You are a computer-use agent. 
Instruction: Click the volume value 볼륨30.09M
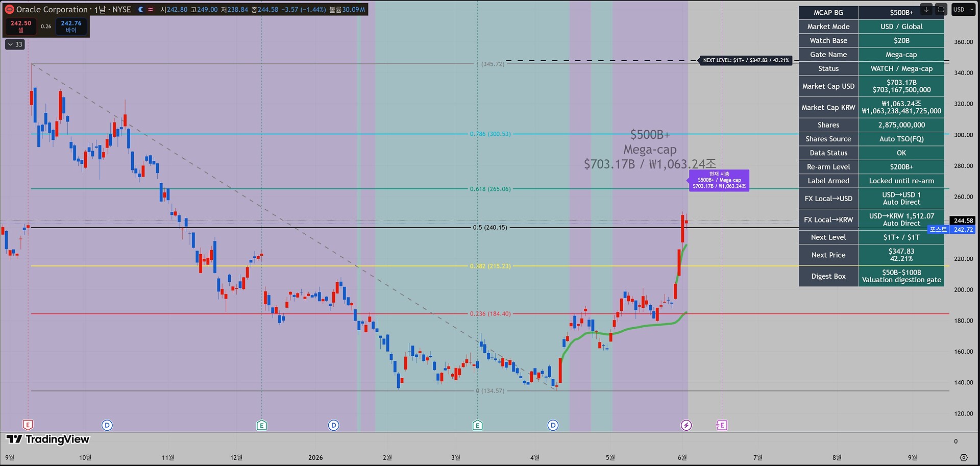[x=347, y=9]
